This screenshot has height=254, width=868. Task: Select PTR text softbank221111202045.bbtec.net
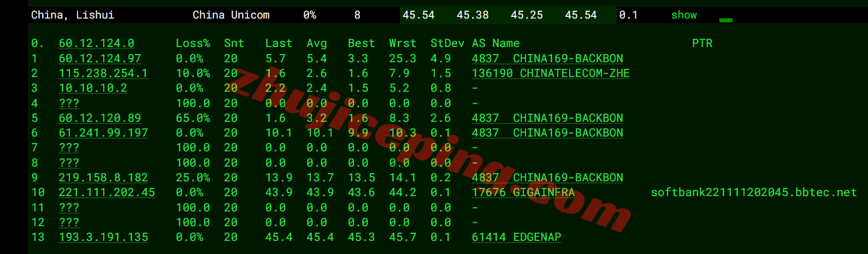pos(754,192)
